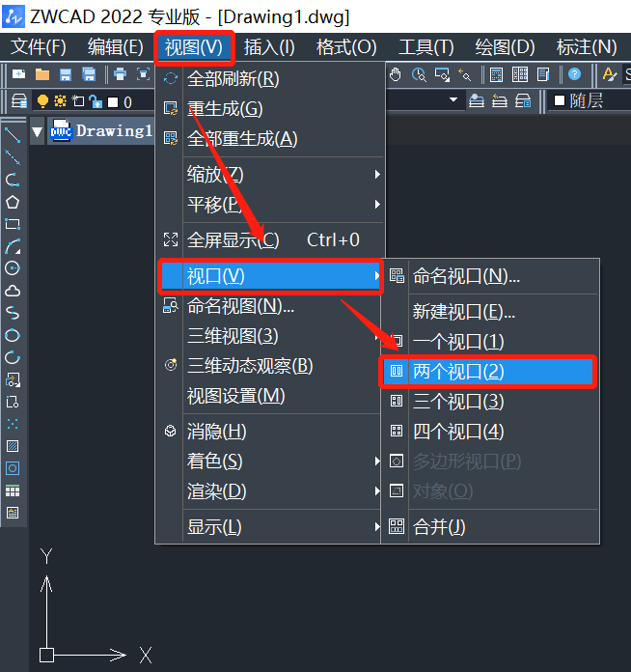Image resolution: width=631 pixels, height=672 pixels.
Task: Select 两个视口(2) menu entry
Action: 488,372
